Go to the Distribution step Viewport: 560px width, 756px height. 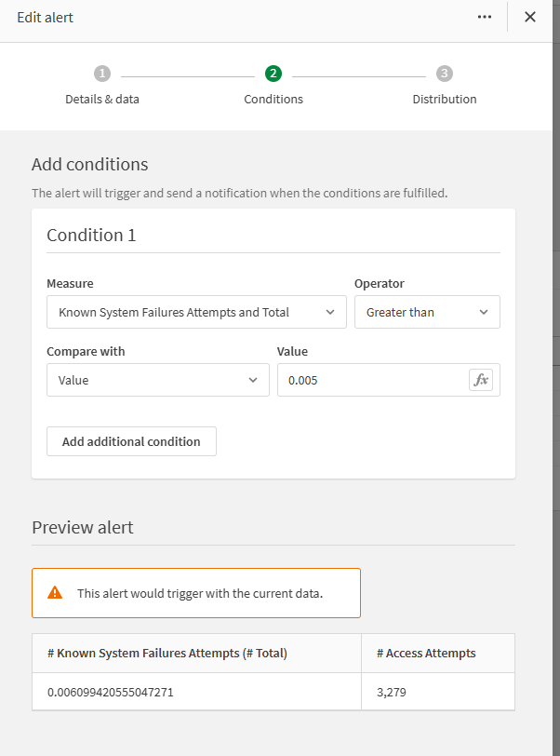click(445, 99)
